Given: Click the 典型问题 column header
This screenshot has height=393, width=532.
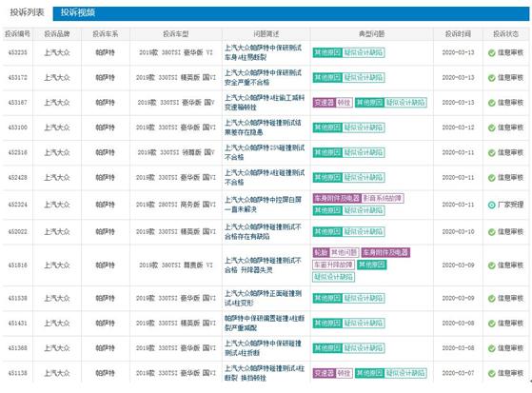Looking at the screenshot, I should tap(371, 34).
